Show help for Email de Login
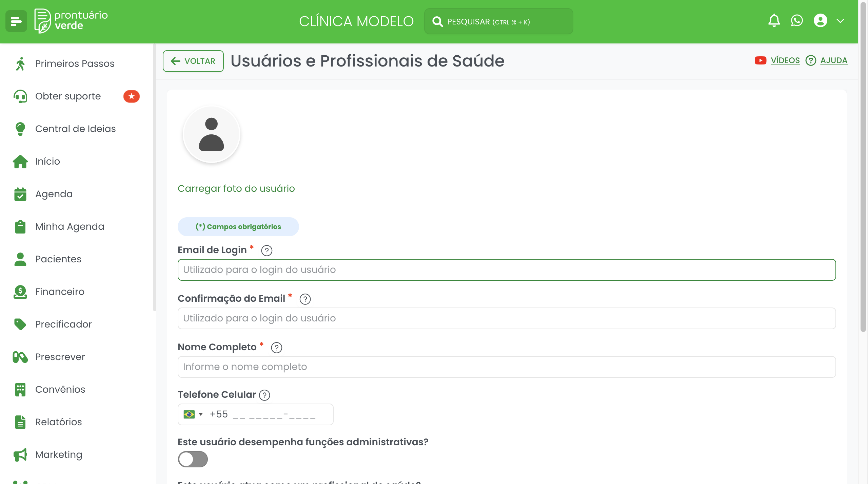The height and width of the screenshot is (484, 868). pos(267,250)
